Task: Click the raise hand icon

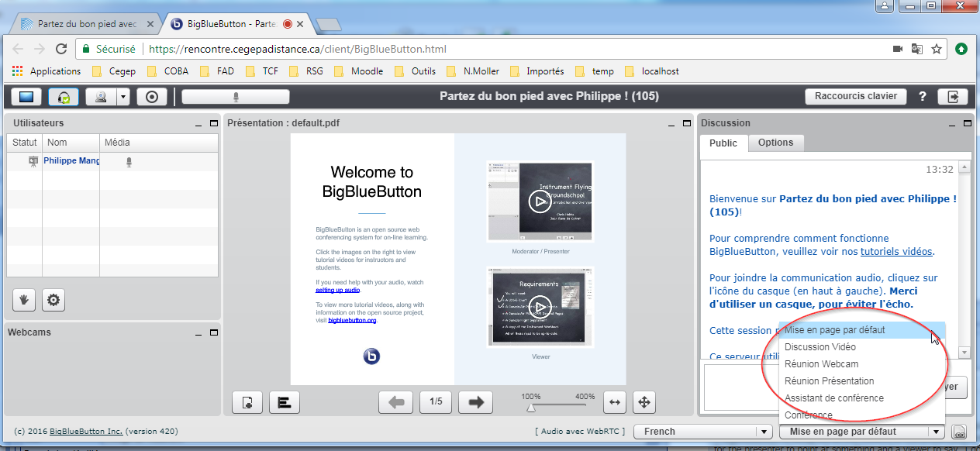Action: coord(23,300)
